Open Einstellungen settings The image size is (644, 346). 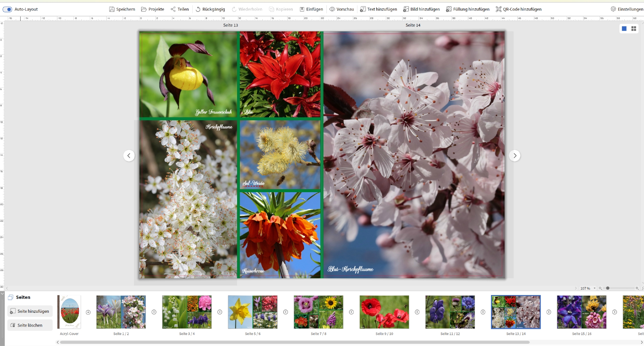tap(627, 9)
